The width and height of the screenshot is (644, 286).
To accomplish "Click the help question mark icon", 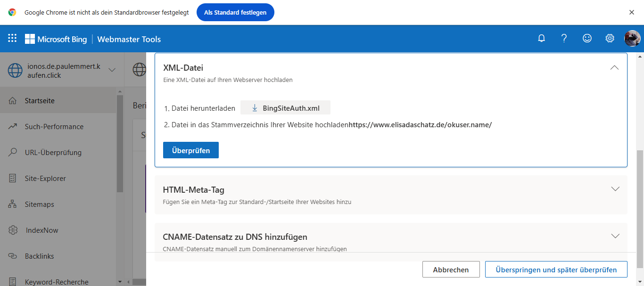I will point(564,39).
